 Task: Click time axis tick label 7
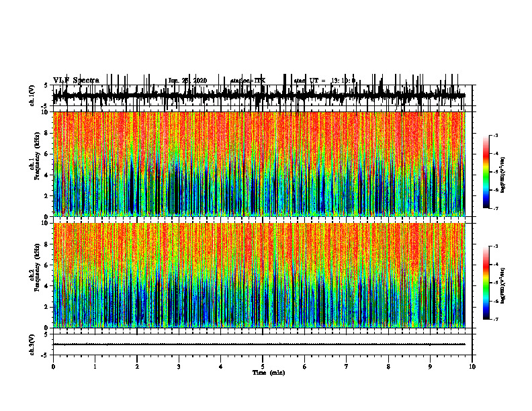point(347,366)
